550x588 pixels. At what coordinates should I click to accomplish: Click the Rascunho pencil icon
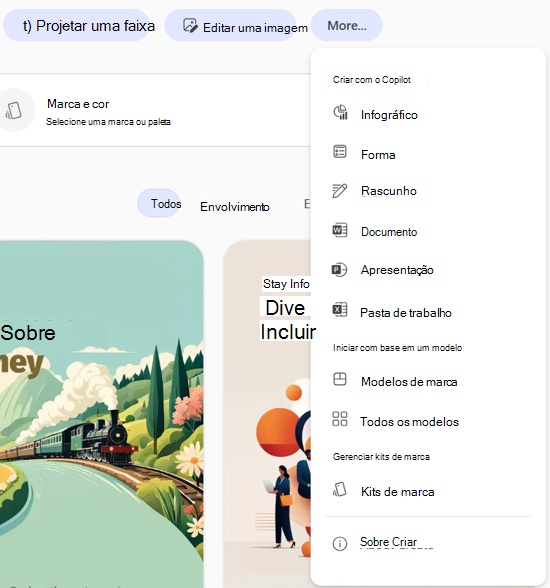point(340,190)
